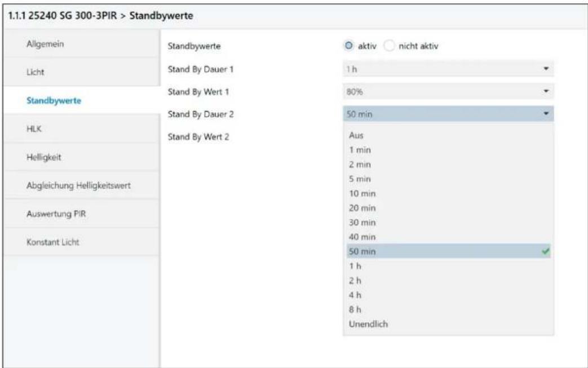Select the 'aktiv' radio button

(349, 46)
